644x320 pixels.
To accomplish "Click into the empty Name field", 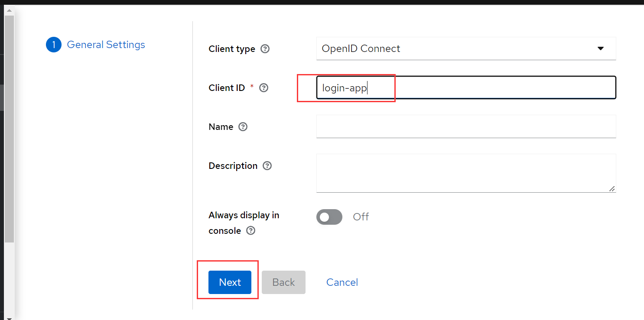I will point(466,126).
